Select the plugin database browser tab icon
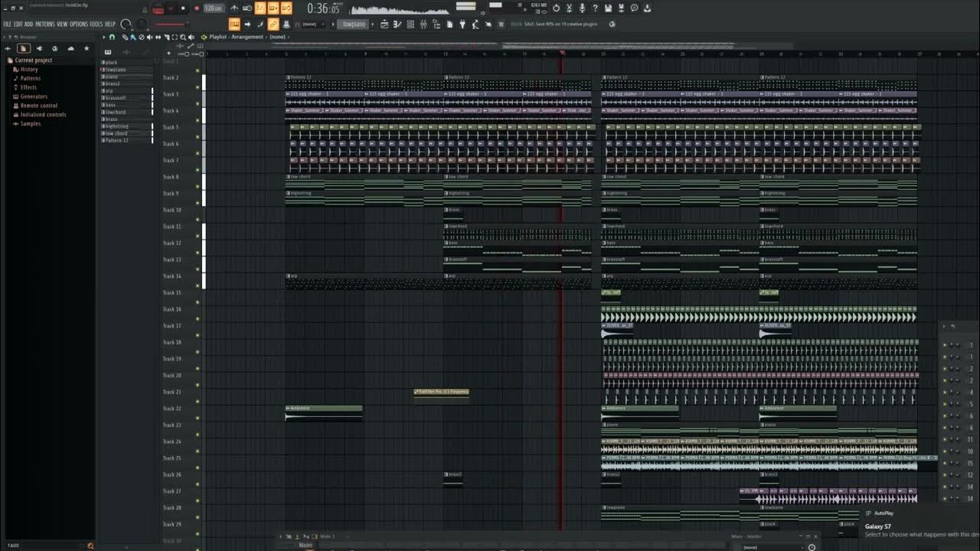This screenshot has width=980, height=551. [x=40, y=48]
